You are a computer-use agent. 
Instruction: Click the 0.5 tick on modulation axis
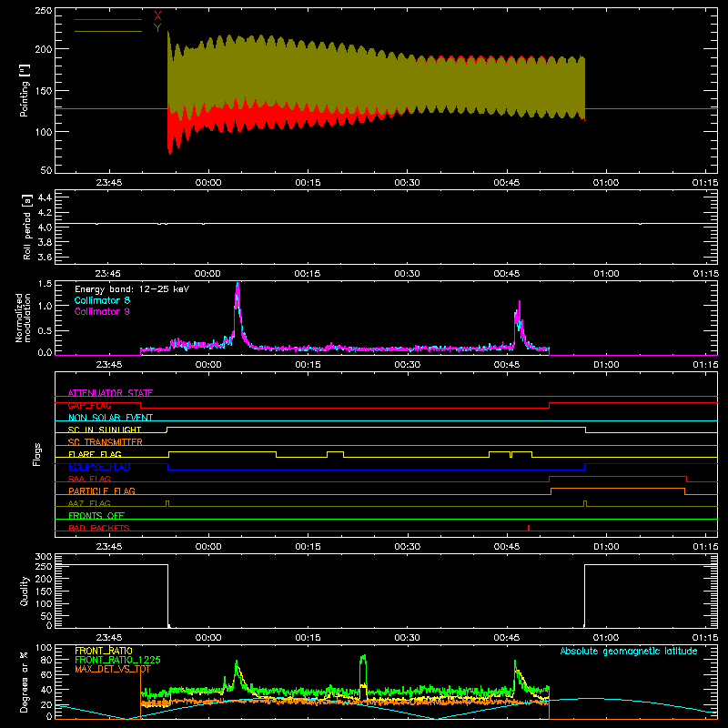pos(45,330)
